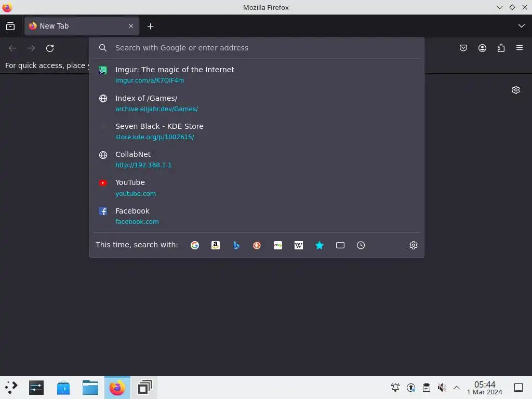Open Imgur: The magic of the Internet suggestion
Image resolution: width=532 pixels, height=399 pixels.
point(257,75)
